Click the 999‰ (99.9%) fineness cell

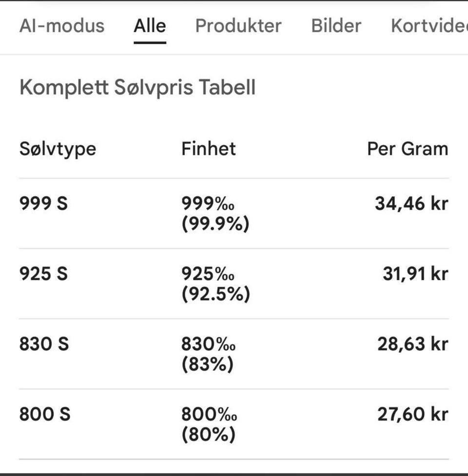click(215, 213)
